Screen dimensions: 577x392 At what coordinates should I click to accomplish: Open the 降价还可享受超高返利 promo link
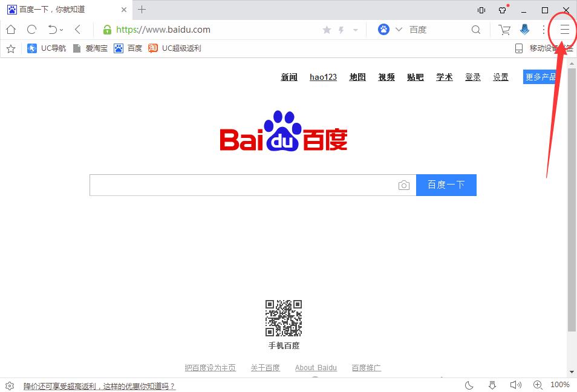coord(99,386)
